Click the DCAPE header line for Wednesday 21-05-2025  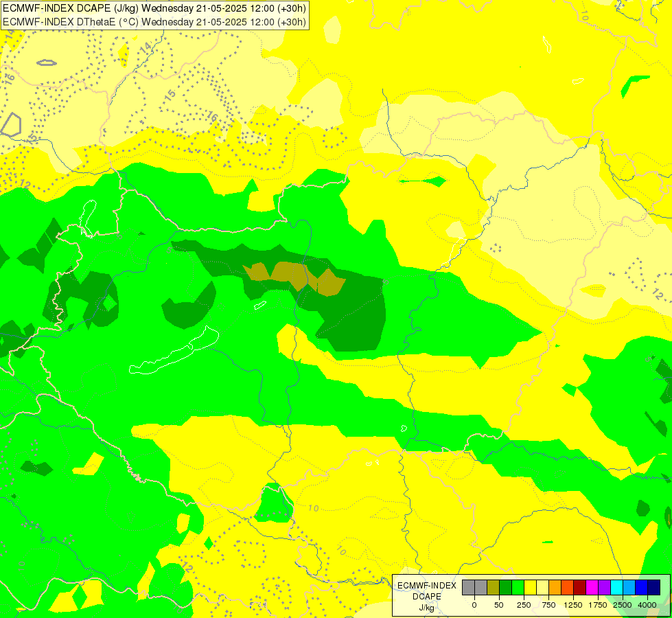click(x=154, y=8)
